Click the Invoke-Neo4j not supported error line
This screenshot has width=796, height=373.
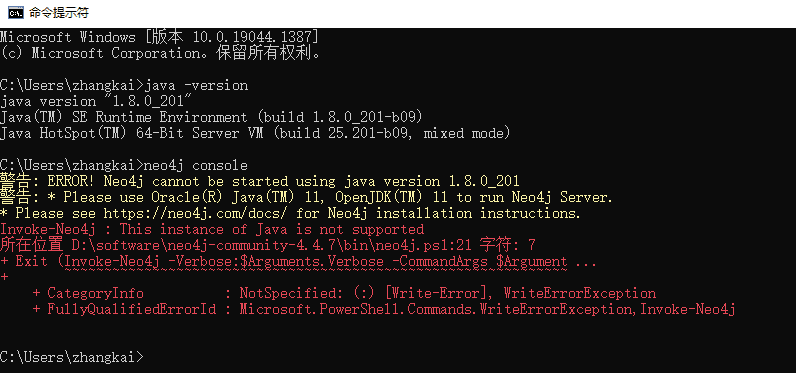[x=212, y=229]
